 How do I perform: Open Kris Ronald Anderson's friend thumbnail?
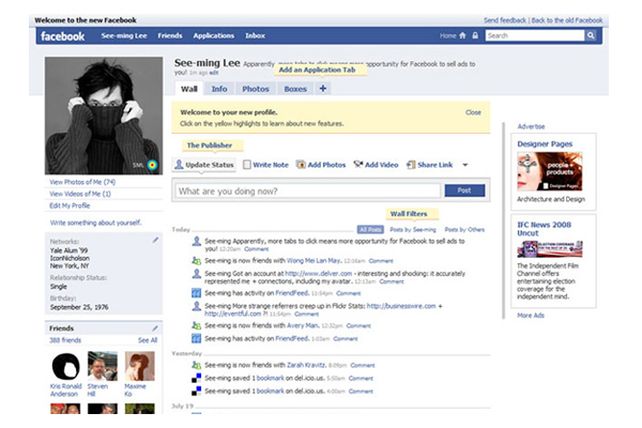pyautogui.click(x=66, y=366)
